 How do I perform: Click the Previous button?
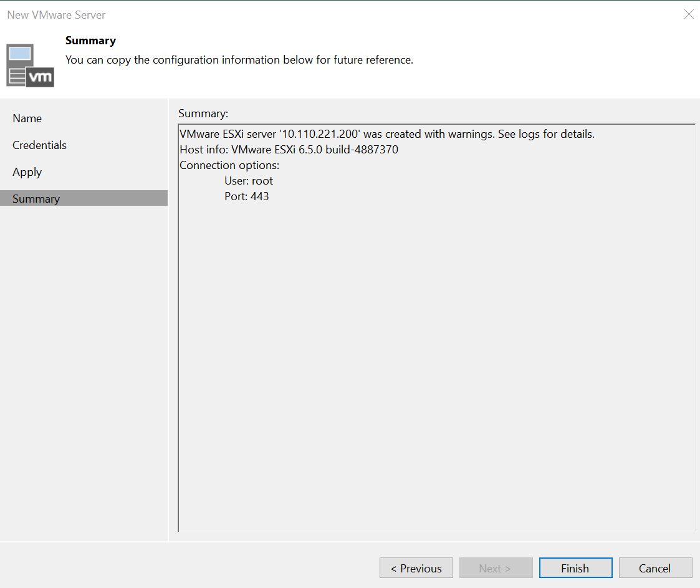click(416, 568)
